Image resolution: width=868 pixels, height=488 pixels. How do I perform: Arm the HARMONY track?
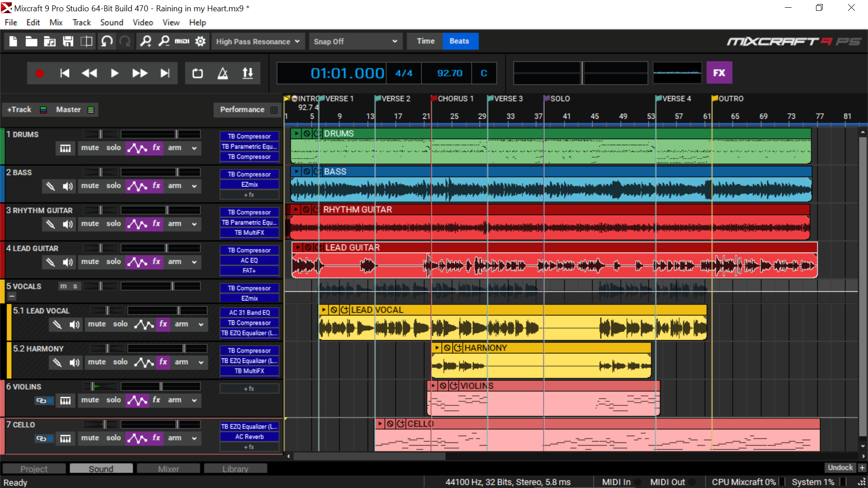coord(181,362)
